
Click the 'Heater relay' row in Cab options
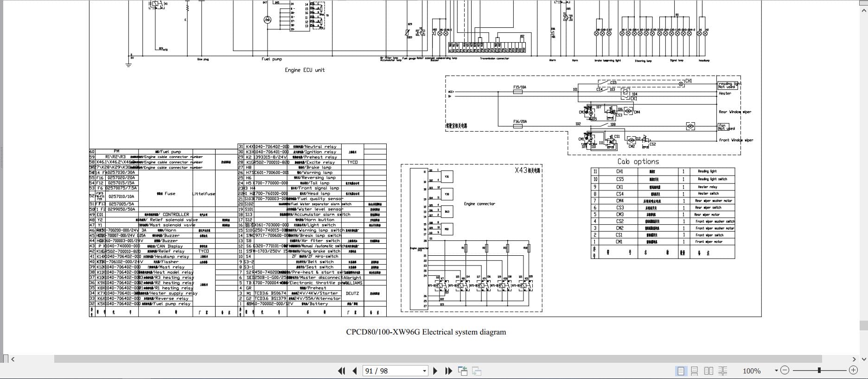pos(663,187)
